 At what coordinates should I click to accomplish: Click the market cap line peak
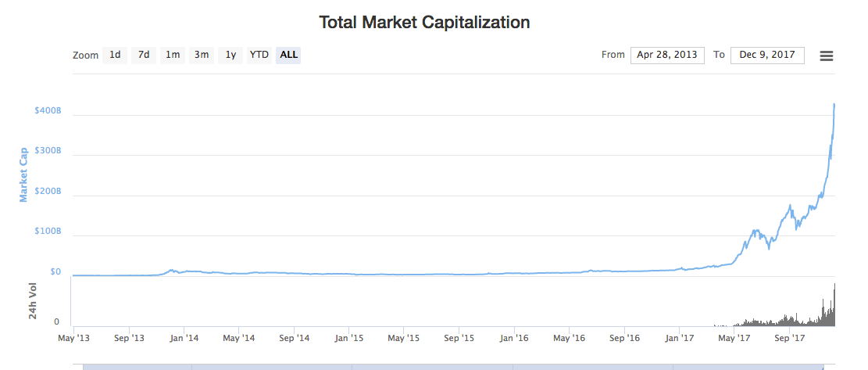tap(834, 105)
